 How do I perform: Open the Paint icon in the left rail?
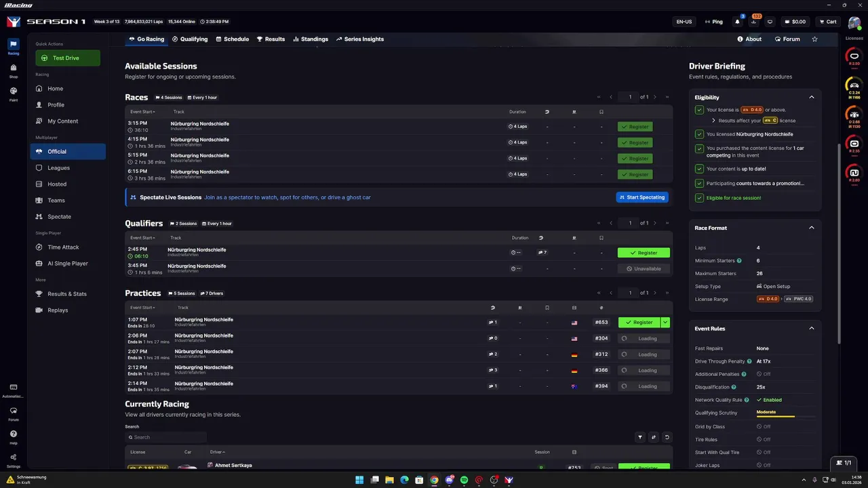[x=13, y=93]
